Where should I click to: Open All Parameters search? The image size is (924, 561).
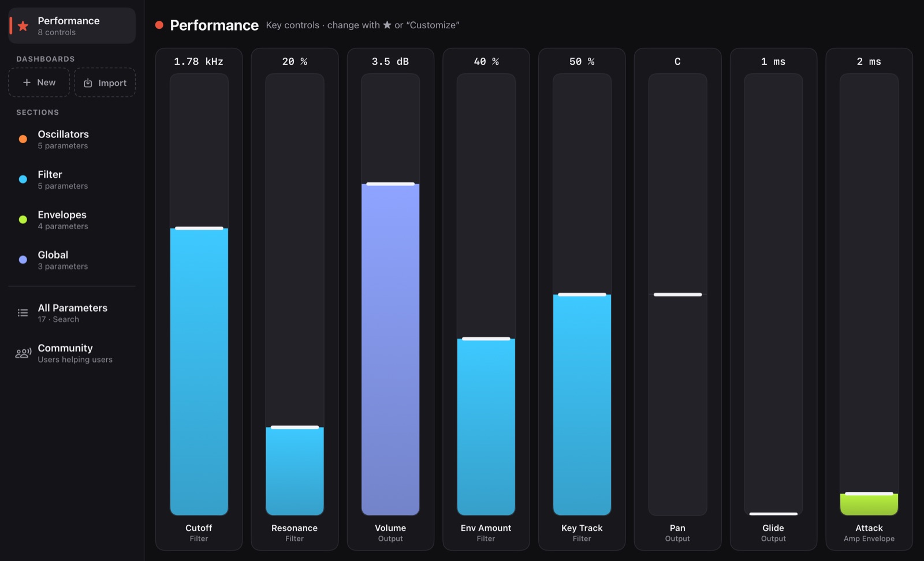(72, 313)
